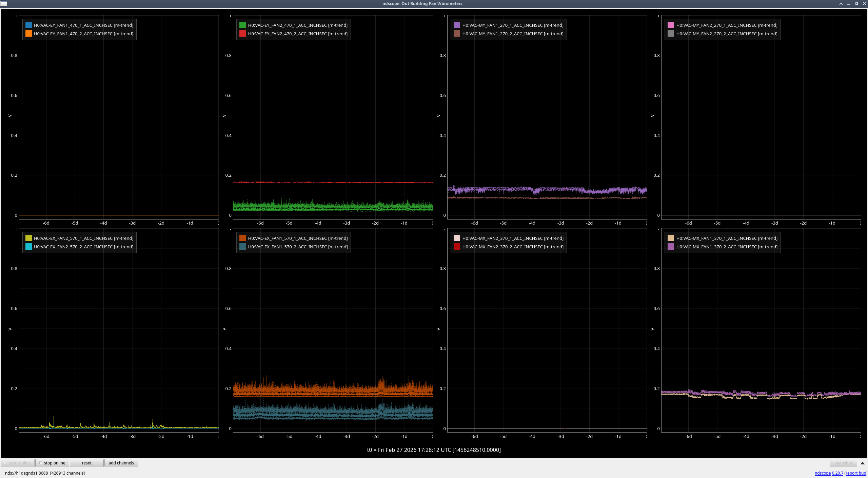Viewport: 868px width, 478px height.
Task: Open the add channels dialog
Action: coord(121,463)
